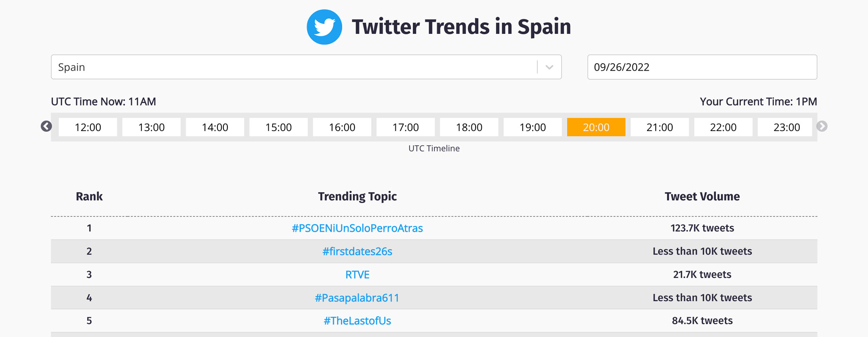Viewport: 868px width, 337px height.
Task: Select the 21:00 timeline slot
Action: tap(660, 127)
